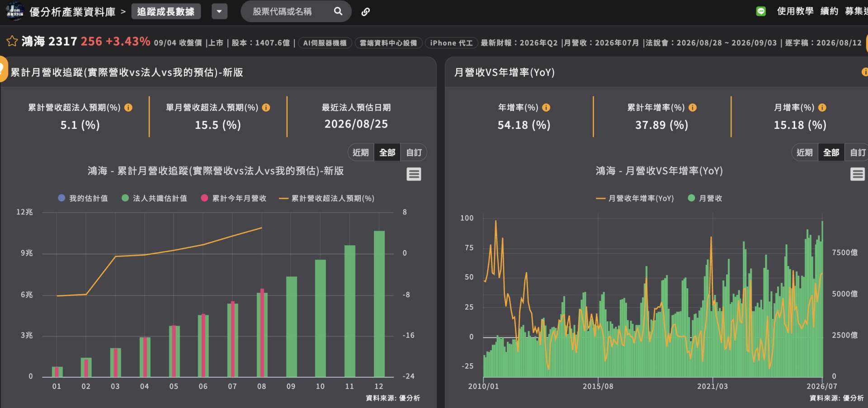Viewport: 868px width, 408px height.
Task: Select 全部 range in right chart
Action: point(831,152)
